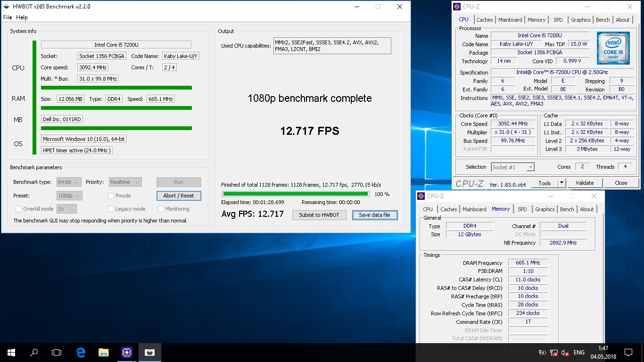
Task: Open Bench tab in lower CPU-Z window
Action: click(567, 209)
